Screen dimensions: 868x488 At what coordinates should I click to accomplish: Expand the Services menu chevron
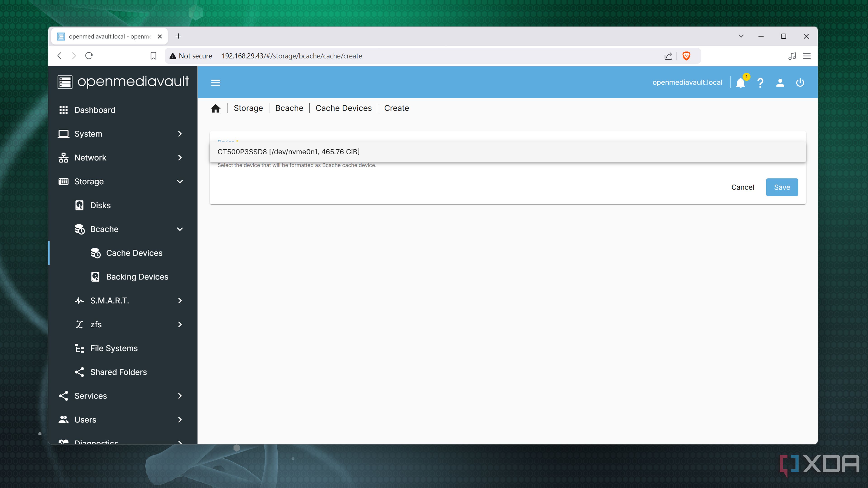180,396
